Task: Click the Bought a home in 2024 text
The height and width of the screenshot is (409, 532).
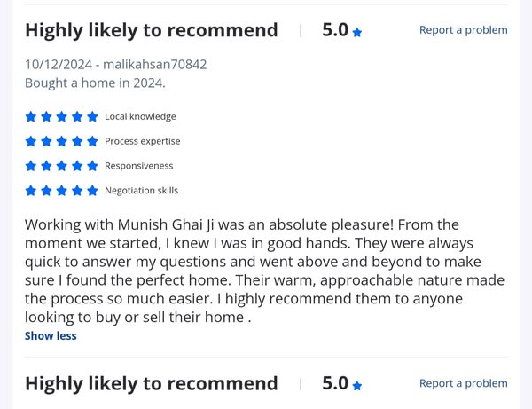Action: tap(95, 83)
